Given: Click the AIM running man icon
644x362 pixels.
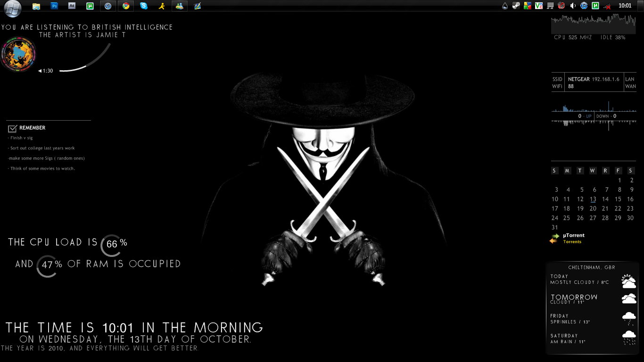Looking at the screenshot, I should [162, 6].
